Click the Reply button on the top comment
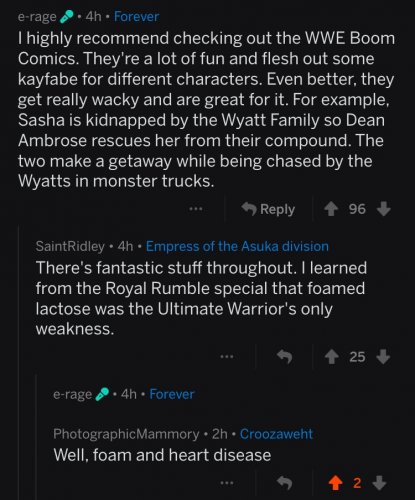The image size is (415, 500). [268, 209]
